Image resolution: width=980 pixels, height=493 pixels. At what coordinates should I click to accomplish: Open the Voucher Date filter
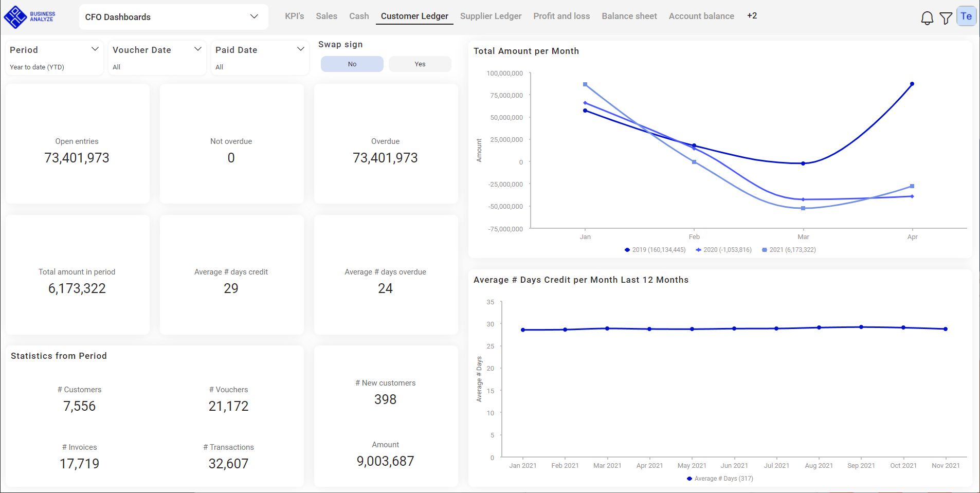(197, 49)
